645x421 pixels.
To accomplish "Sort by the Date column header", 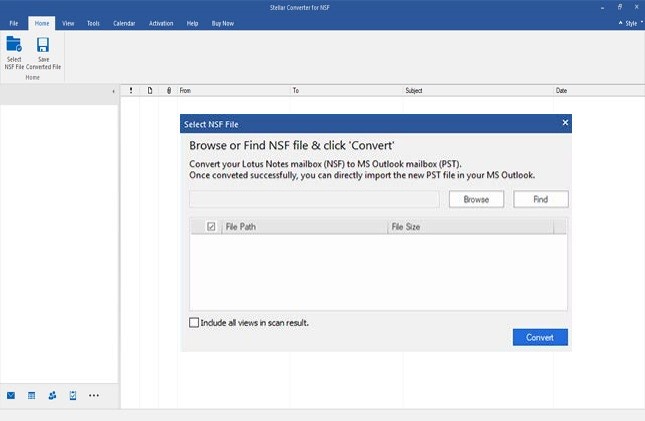I will click(599, 91).
